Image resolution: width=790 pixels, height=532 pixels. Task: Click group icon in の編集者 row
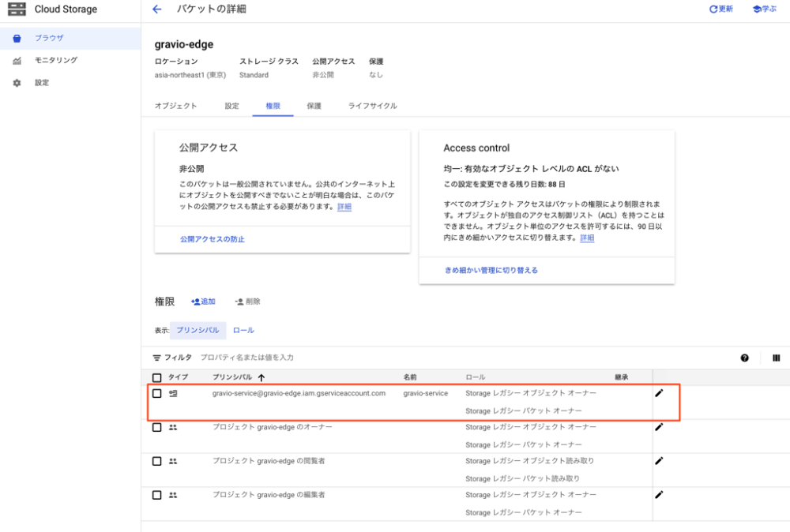click(173, 495)
